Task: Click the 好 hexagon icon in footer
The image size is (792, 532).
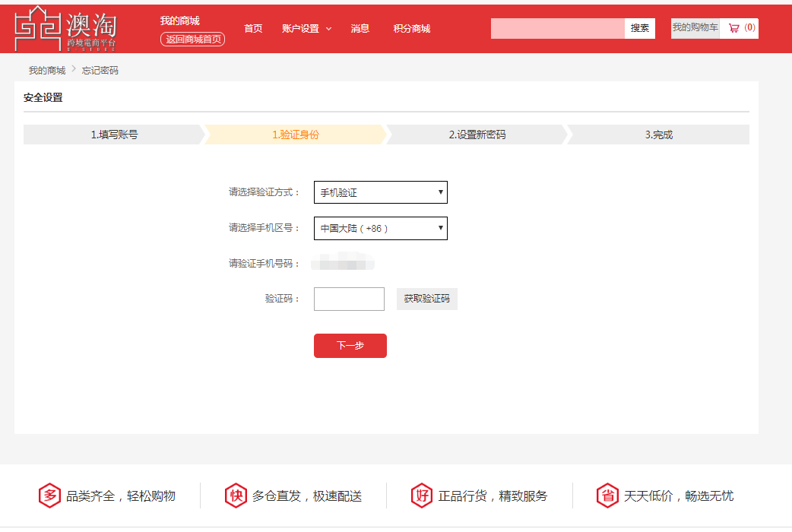Action: click(422, 496)
